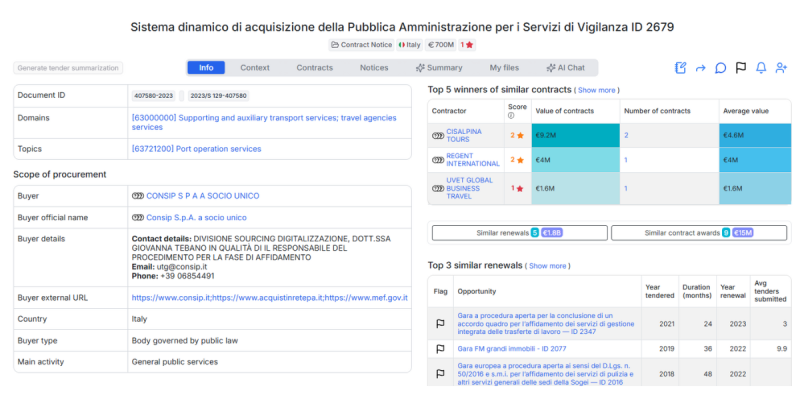800x400 pixels.
Task: Click the CISALPINA TOURS company icon
Action: click(438, 136)
